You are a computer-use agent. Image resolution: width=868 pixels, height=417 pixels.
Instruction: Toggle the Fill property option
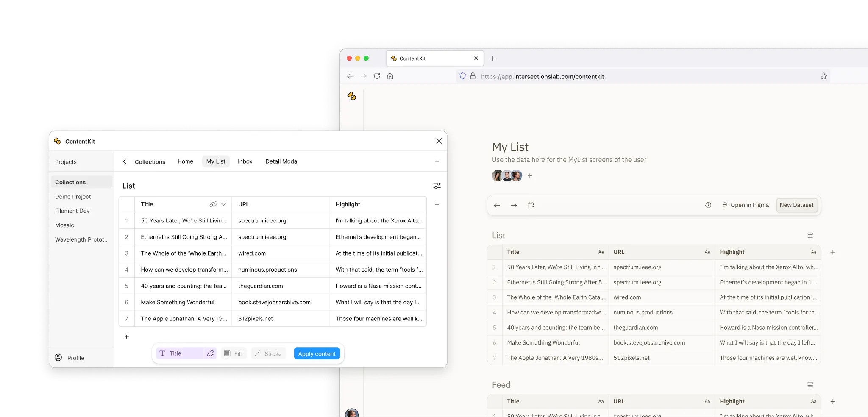(x=233, y=353)
